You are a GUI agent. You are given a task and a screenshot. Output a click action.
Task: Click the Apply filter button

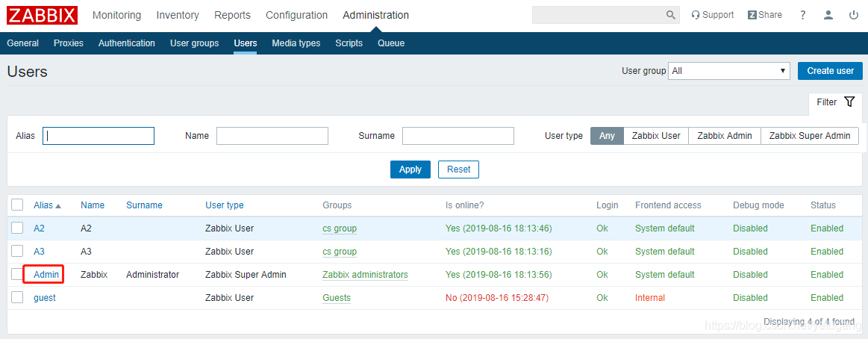click(410, 169)
